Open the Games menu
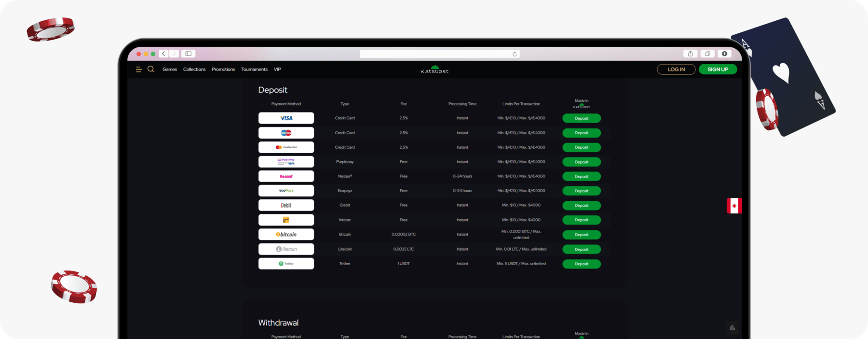The width and height of the screenshot is (868, 339). (170, 70)
